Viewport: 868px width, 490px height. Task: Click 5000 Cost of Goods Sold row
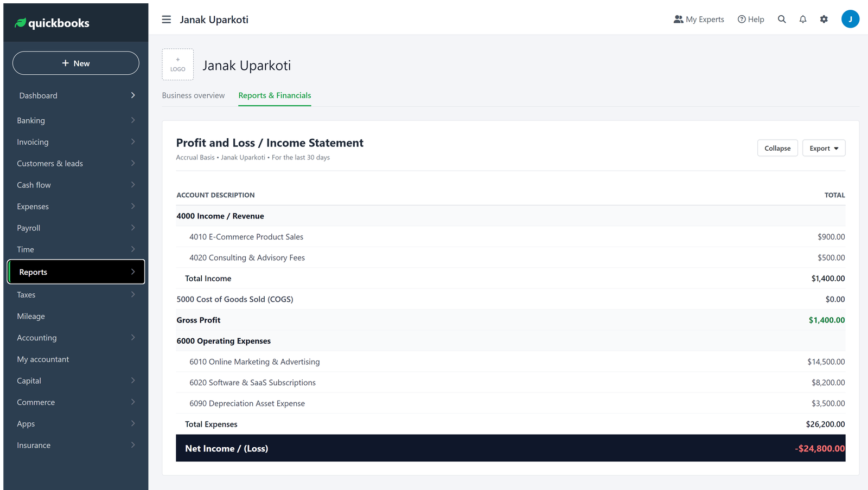click(x=510, y=299)
